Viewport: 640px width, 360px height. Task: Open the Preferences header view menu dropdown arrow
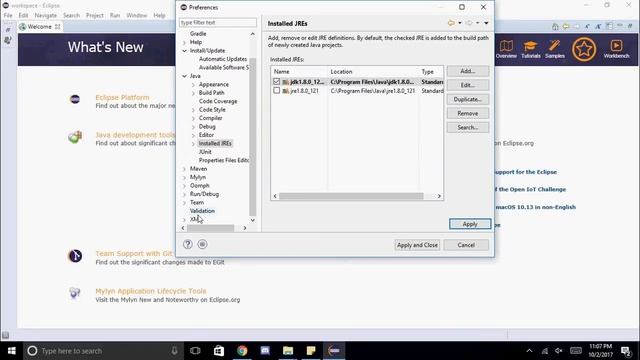[486, 23]
